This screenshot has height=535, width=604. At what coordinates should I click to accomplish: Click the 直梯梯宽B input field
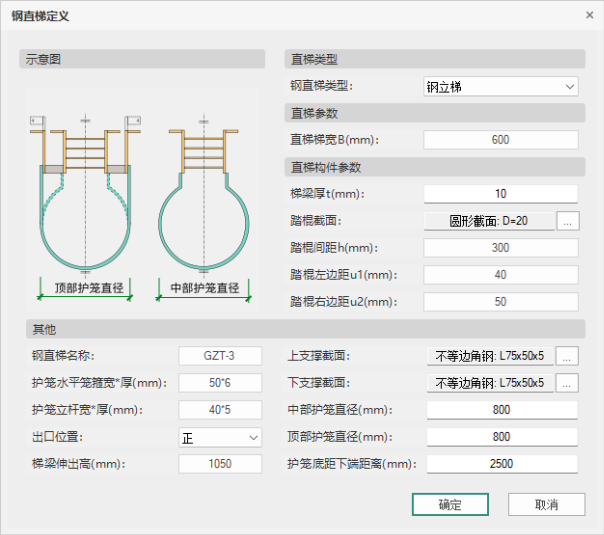[x=500, y=140]
